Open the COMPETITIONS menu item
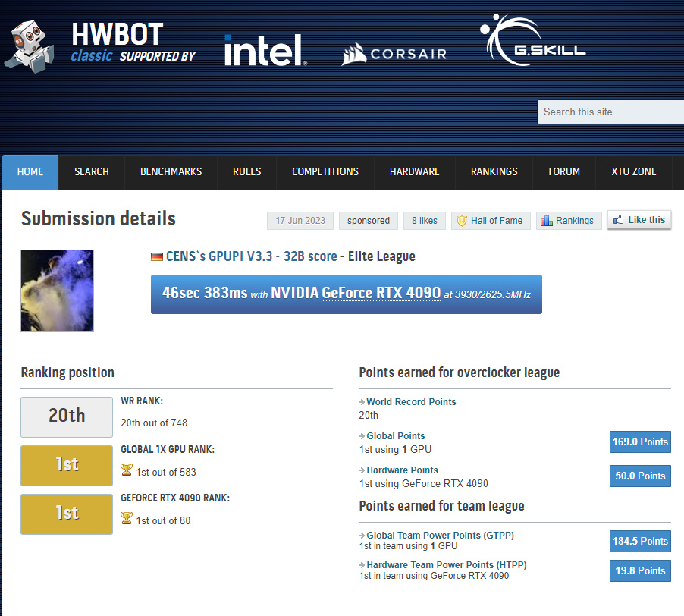Image resolution: width=684 pixels, height=616 pixels. click(x=325, y=172)
